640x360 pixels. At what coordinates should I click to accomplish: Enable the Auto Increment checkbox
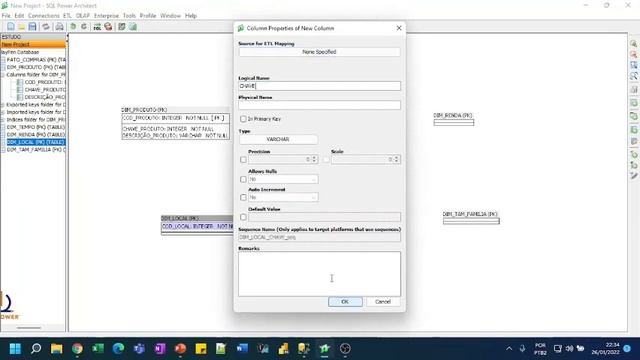(x=243, y=198)
